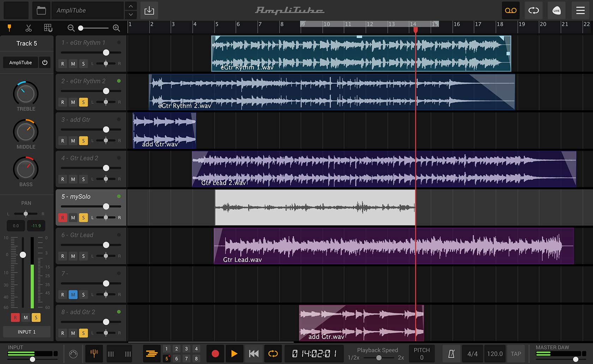Image resolution: width=593 pixels, height=364 pixels.
Task: Select track slot 5 in transport
Action: (167, 358)
